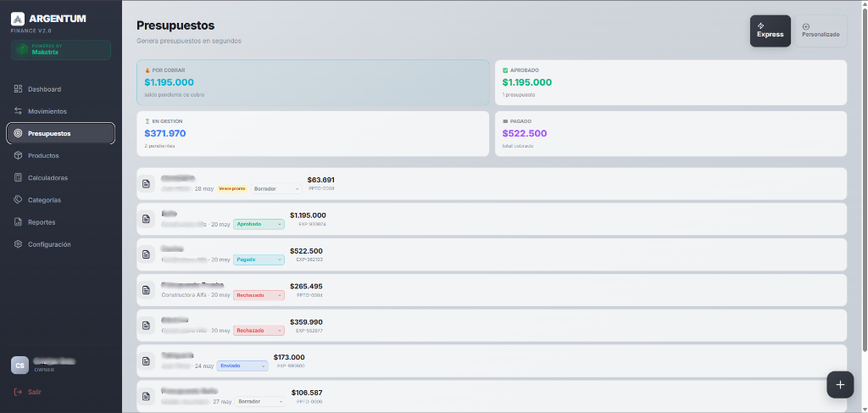
Task: Click document icon of $265.495 budget
Action: pos(146,290)
